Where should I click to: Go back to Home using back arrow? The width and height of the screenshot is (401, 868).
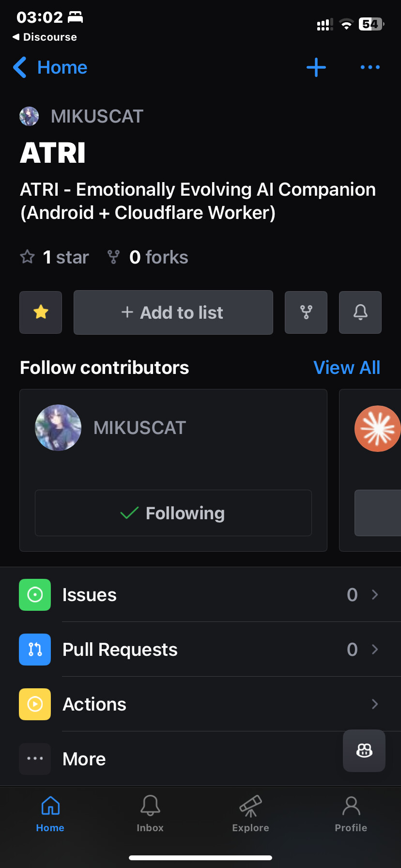click(50, 67)
